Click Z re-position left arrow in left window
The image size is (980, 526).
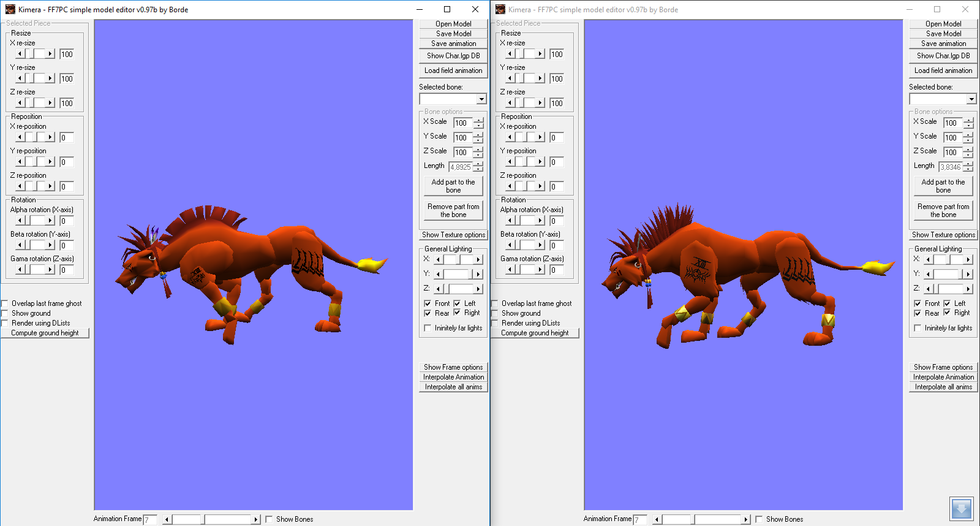coord(20,186)
